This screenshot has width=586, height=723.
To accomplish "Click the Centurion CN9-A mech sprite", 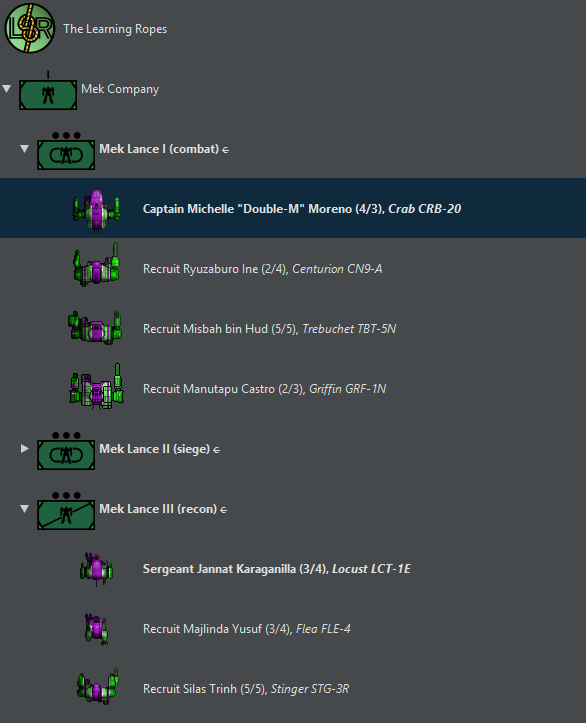I will (96, 266).
